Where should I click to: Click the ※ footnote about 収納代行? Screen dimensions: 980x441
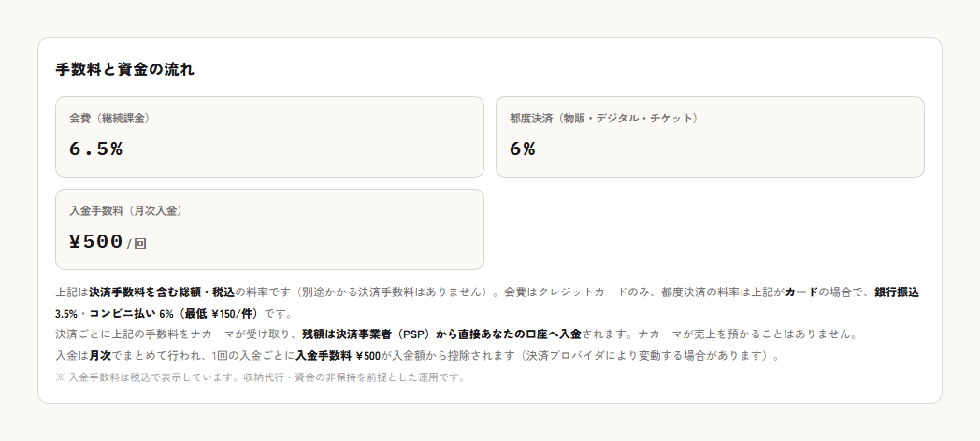click(261, 377)
